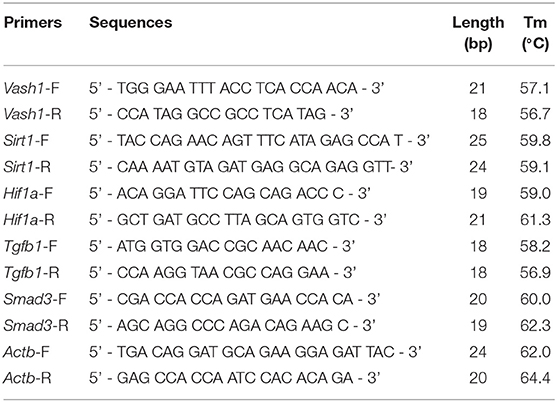Select the Vash1-R primer sequence text
This screenshot has height=402, width=557.
[221, 114]
